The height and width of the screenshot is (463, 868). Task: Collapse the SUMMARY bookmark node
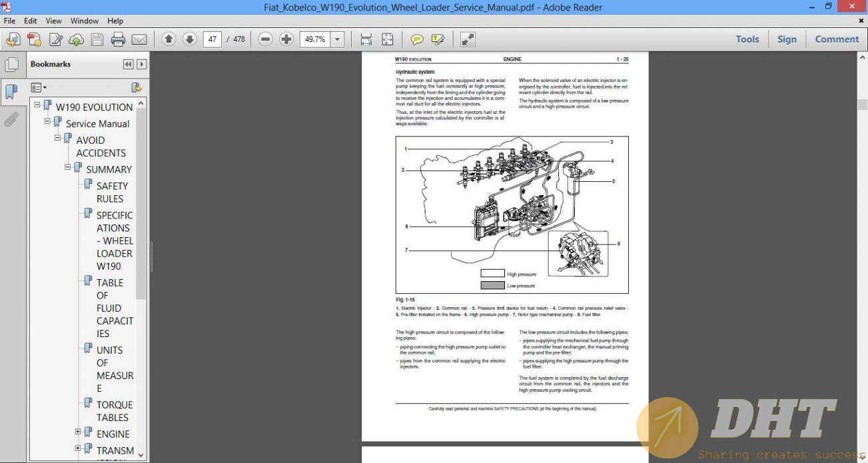coord(68,167)
